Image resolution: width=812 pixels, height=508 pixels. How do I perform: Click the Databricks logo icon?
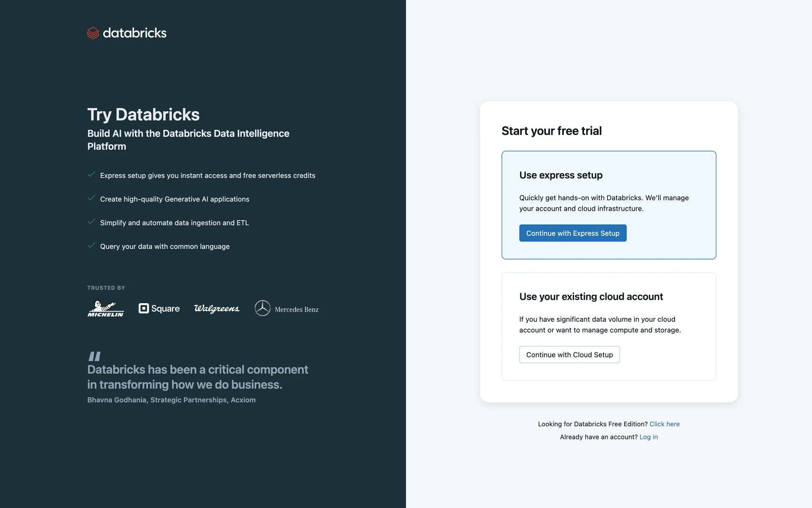click(93, 33)
